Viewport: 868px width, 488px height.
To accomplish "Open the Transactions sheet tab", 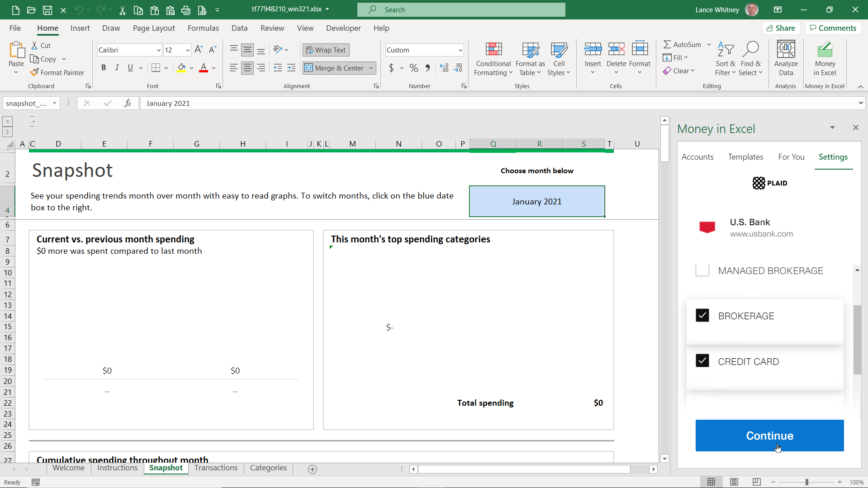I will click(216, 468).
